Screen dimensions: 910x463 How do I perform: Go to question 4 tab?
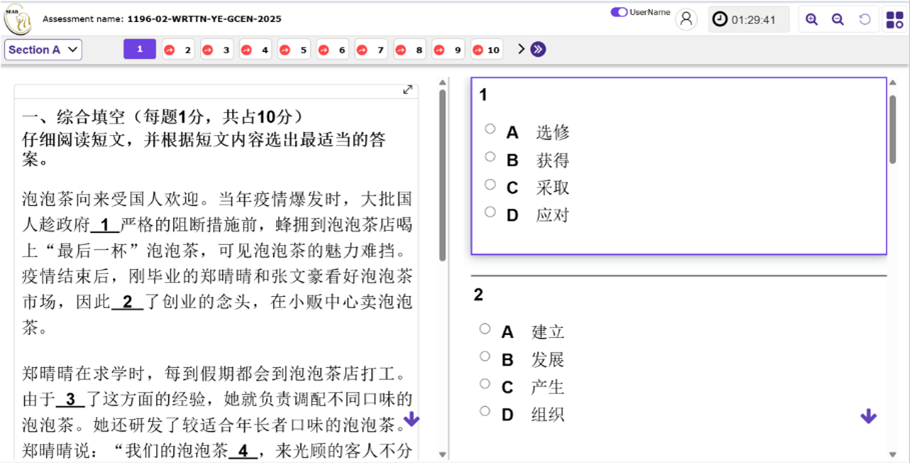(x=255, y=50)
